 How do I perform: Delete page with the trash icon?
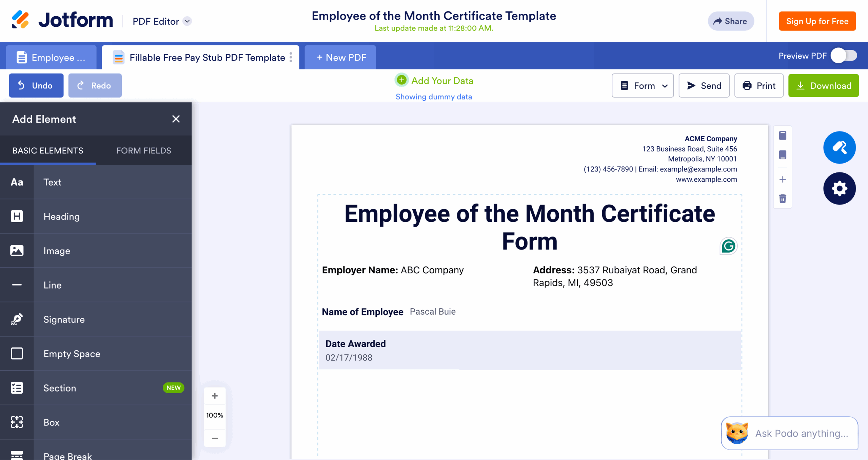[783, 198]
